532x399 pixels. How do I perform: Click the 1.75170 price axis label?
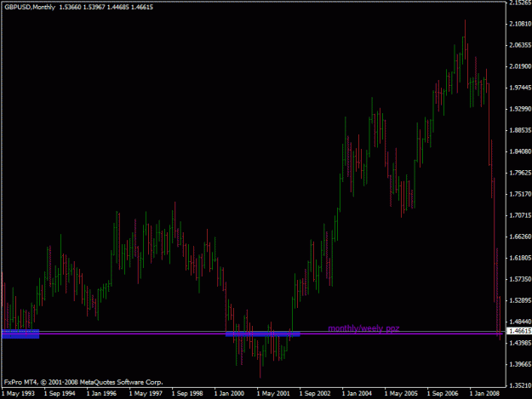pyautogui.click(x=520, y=194)
